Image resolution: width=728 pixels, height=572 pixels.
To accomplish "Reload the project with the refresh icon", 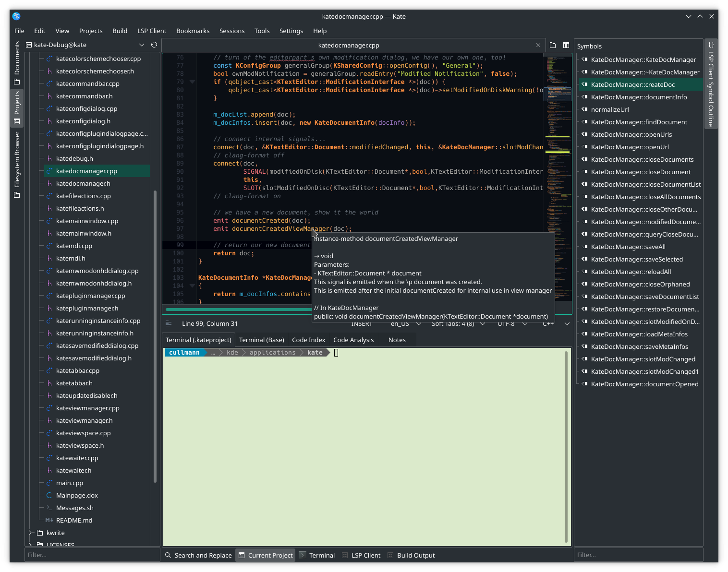I will [x=154, y=45].
